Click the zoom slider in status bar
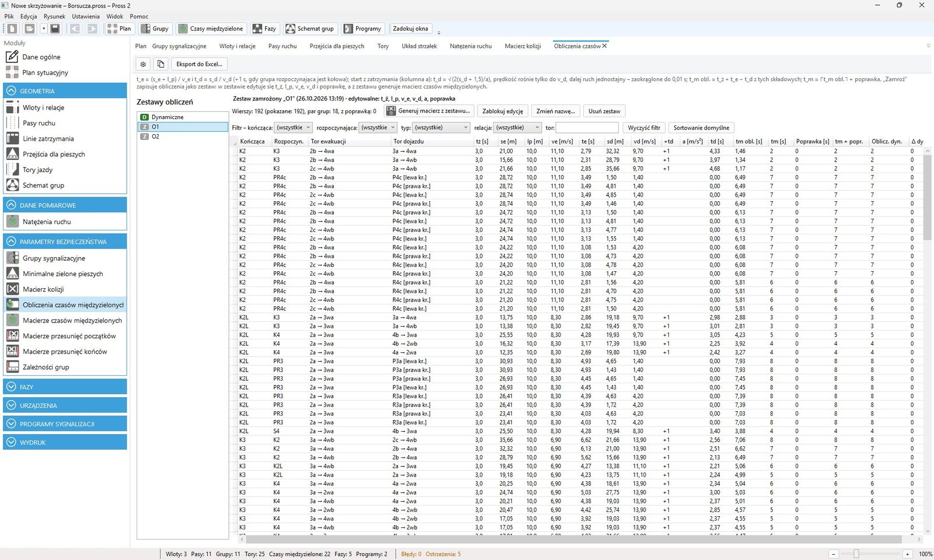This screenshot has height=560, width=934. [x=856, y=554]
